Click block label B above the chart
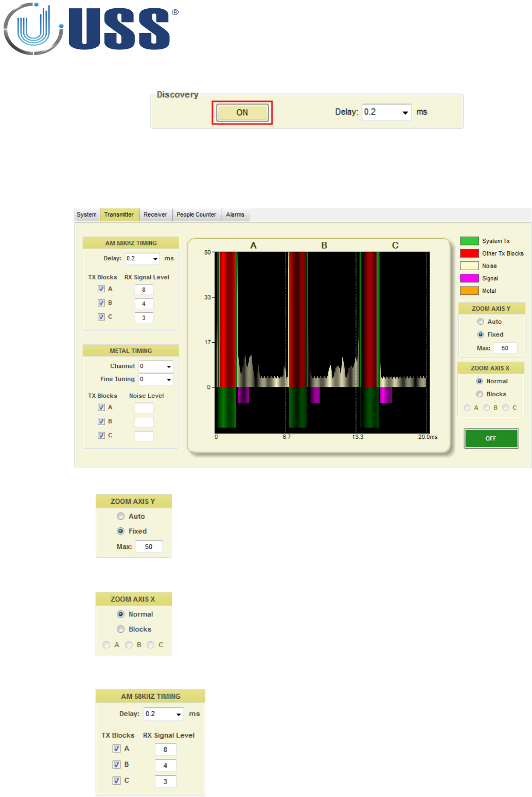 [x=324, y=245]
